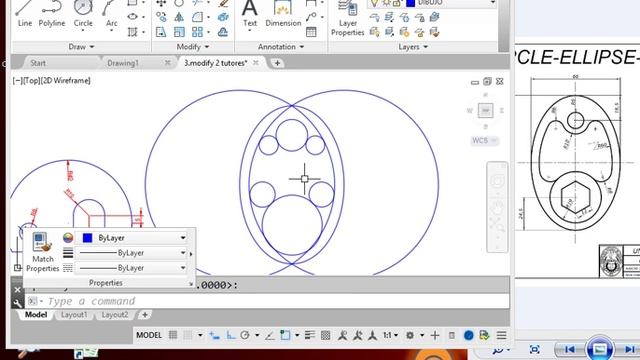The image size is (640, 360).
Task: Toggle snap mode in status bar
Action: (188, 336)
